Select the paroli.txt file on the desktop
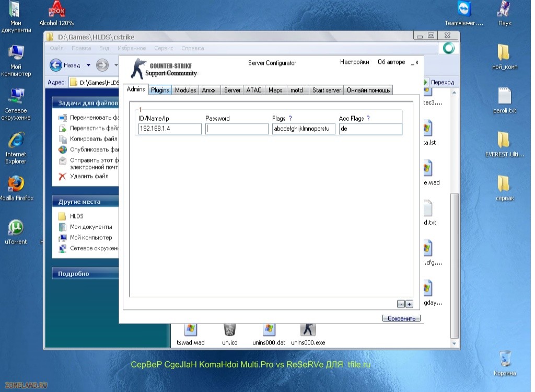This screenshot has height=392, width=535. coord(505,101)
